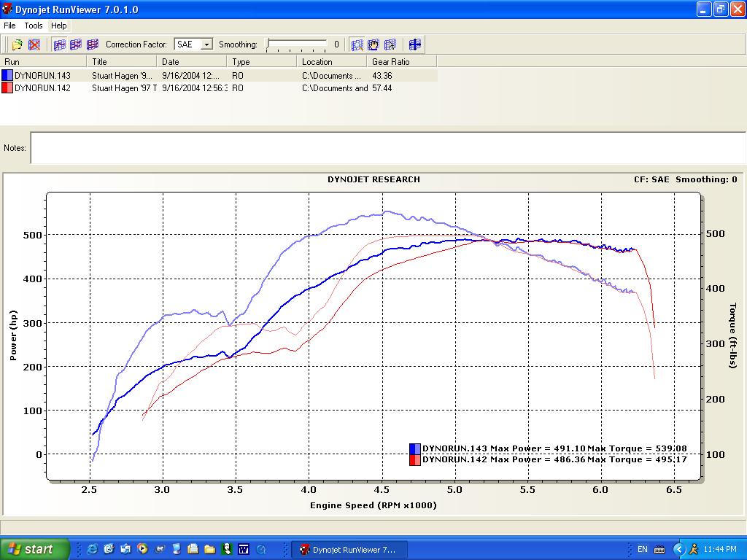Click inside the Notes field
747x560 pixels.
pyautogui.click(x=292, y=147)
